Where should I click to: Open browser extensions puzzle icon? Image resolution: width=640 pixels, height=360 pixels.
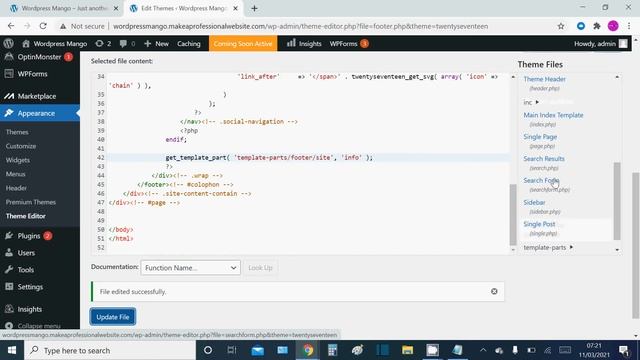[597, 26]
